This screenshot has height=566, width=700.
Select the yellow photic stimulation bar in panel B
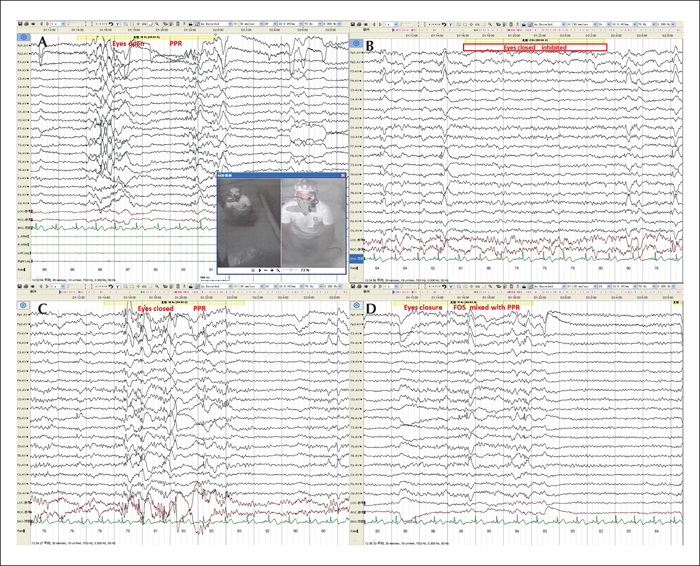pos(534,41)
